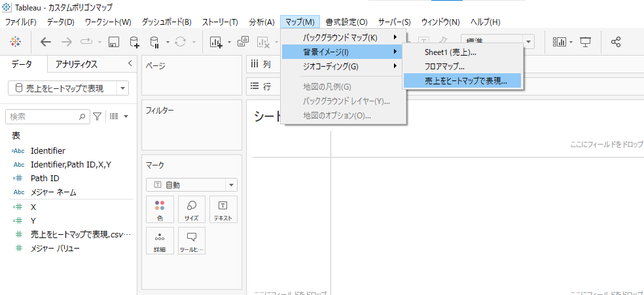Open the ダッシュボード menu

166,22
